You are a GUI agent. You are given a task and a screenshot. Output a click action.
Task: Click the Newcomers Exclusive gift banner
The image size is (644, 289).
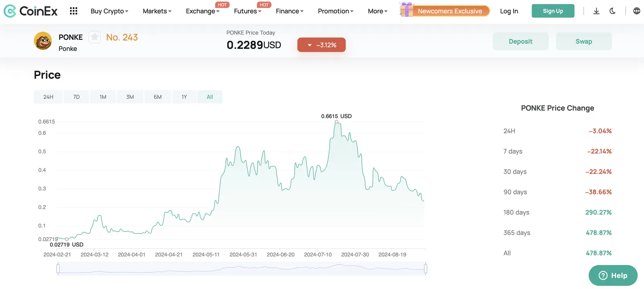(x=444, y=10)
